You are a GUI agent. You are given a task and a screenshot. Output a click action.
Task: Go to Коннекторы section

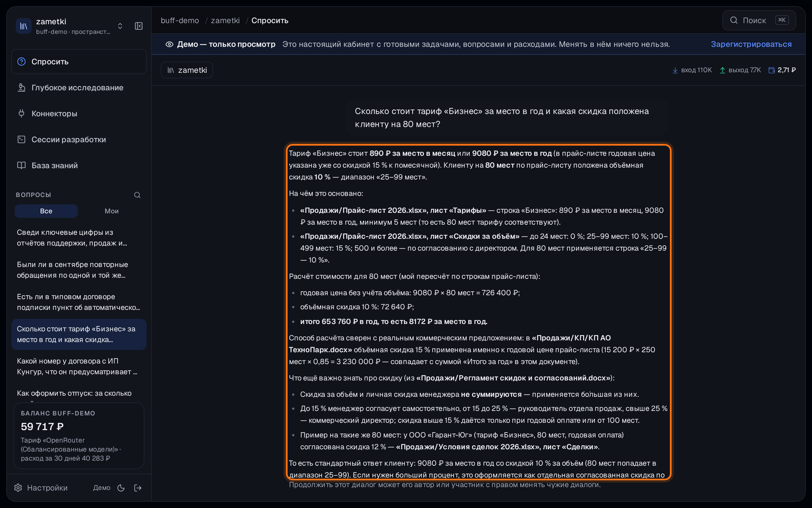[x=79, y=113]
